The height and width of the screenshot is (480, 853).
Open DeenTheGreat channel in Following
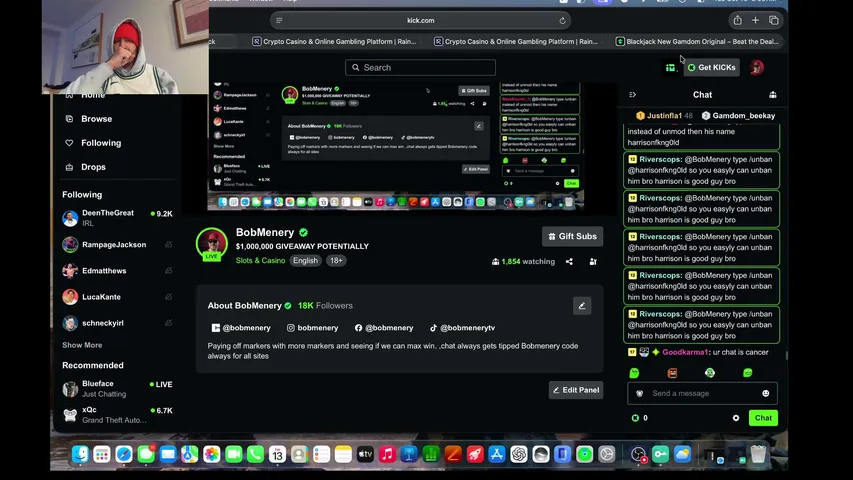pyautogui.click(x=117, y=218)
